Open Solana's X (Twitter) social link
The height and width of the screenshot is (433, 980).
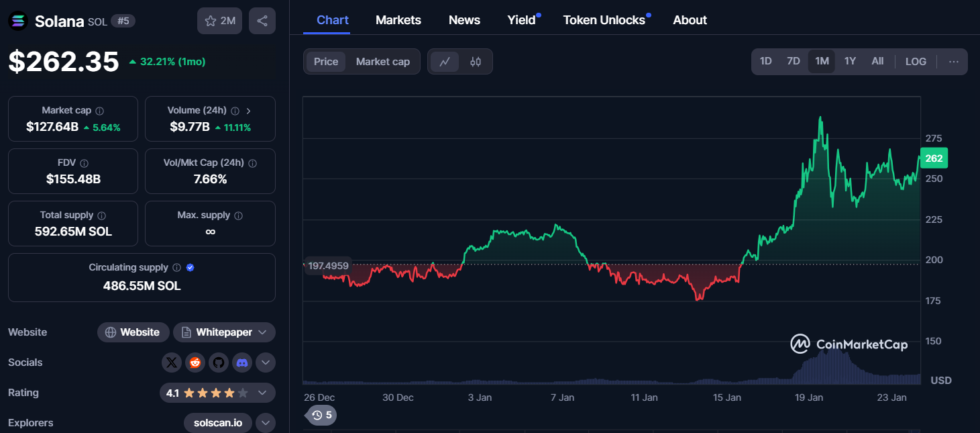click(x=172, y=363)
